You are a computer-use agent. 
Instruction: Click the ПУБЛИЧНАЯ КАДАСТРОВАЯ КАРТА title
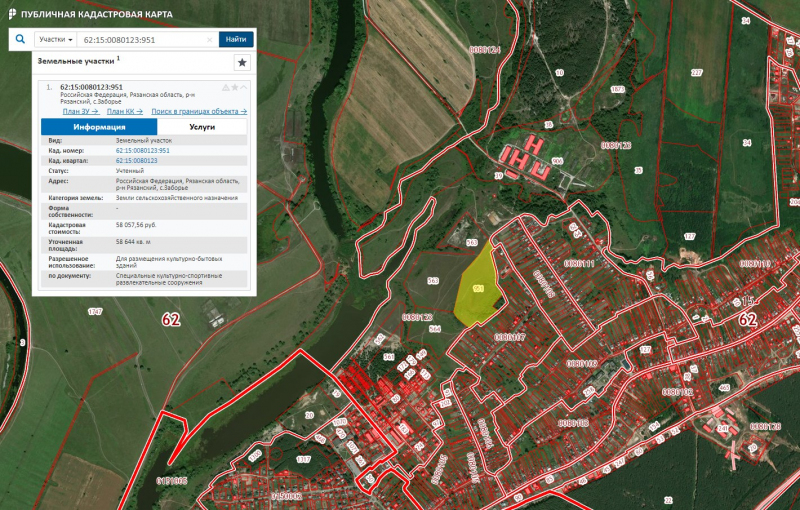click(96, 14)
